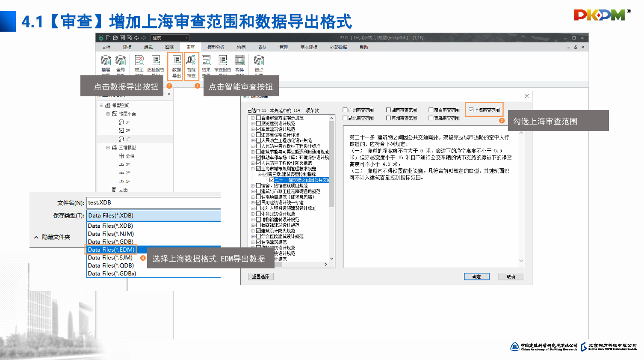Tick the 苏州审查范围 checkbox
This screenshot has width=644, height=360.
[x=388, y=118]
